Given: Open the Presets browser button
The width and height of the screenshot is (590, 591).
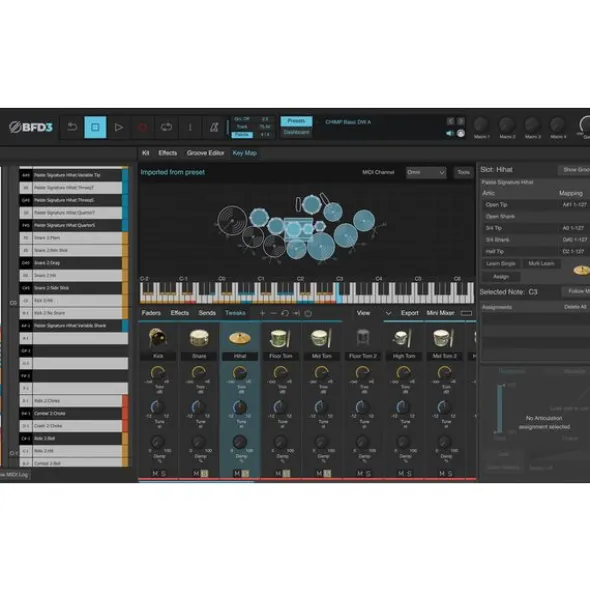Looking at the screenshot, I should [296, 121].
